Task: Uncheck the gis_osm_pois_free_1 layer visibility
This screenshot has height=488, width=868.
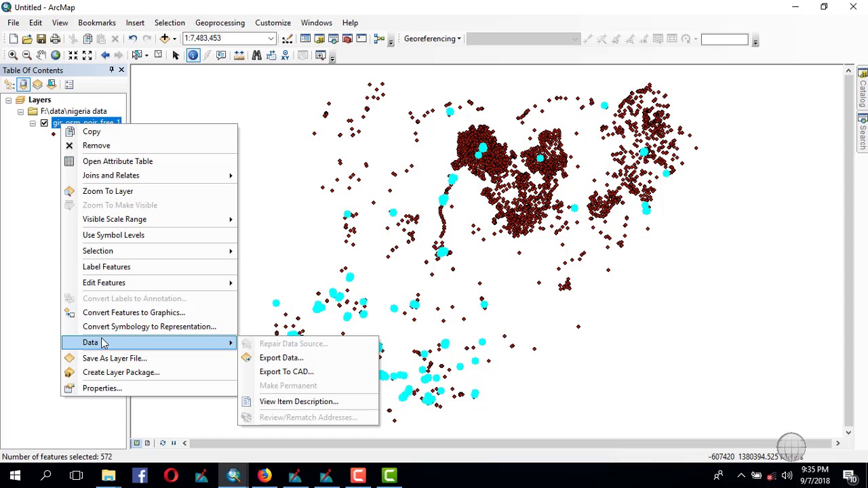Action: (44, 123)
